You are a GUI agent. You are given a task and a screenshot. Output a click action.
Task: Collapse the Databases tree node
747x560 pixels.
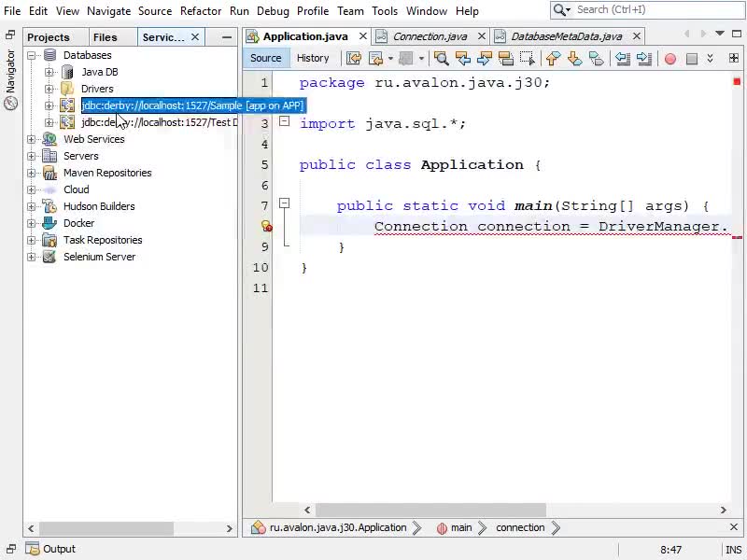[32, 55]
